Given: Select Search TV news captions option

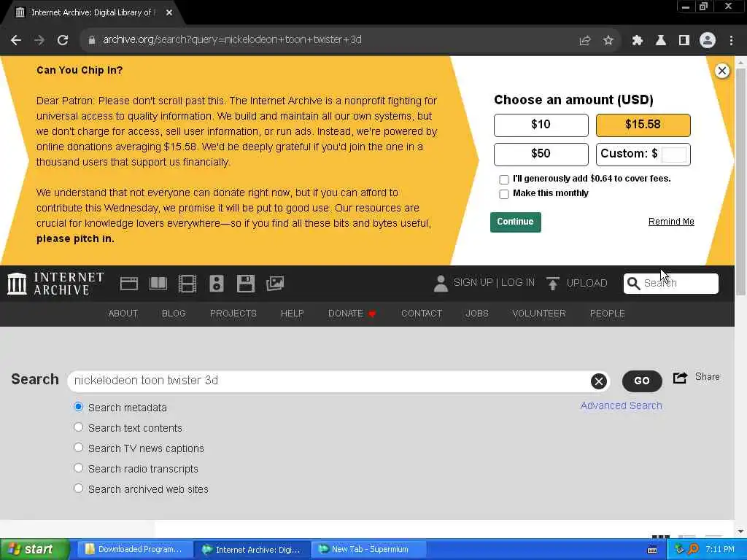Looking at the screenshot, I should tap(79, 448).
